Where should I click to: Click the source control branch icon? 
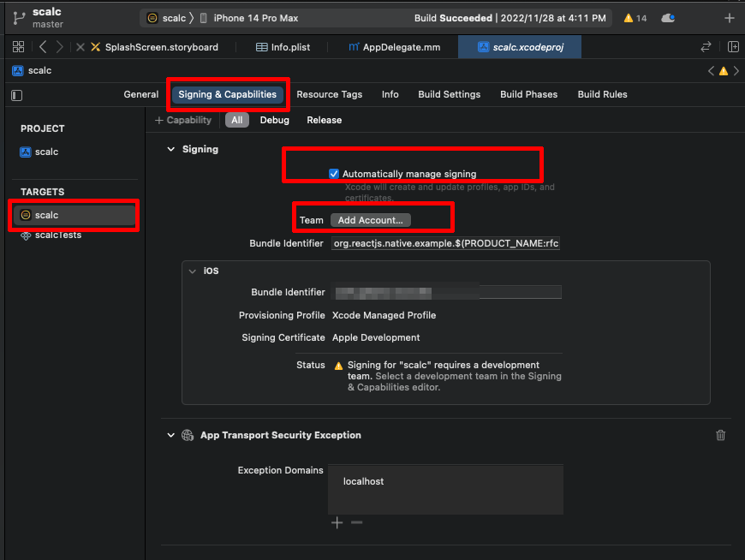pos(19,18)
